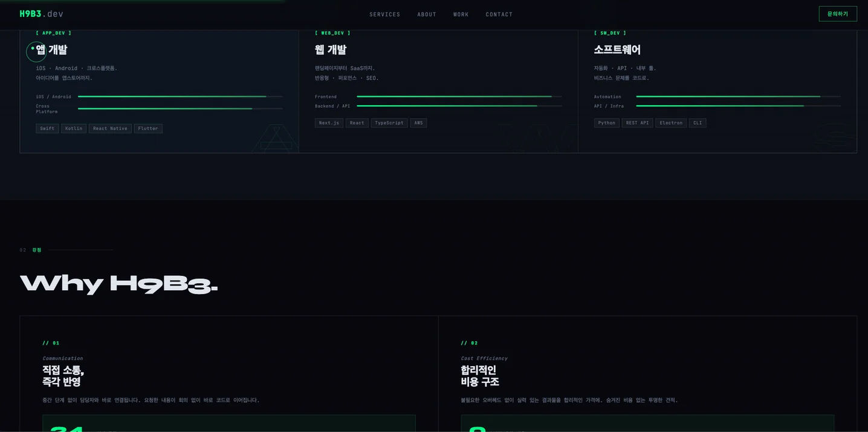Select WORK in the navigation
Viewport: 868px width, 432px height.
(461, 15)
